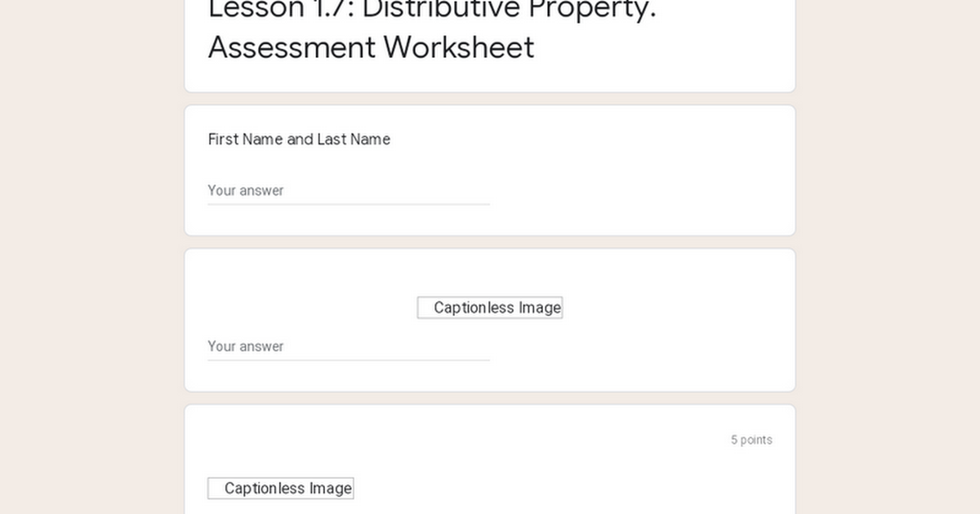Screen dimensions: 980x514
Task: Click 'Captionless Image' text in centered placeholder
Action: tap(497, 308)
